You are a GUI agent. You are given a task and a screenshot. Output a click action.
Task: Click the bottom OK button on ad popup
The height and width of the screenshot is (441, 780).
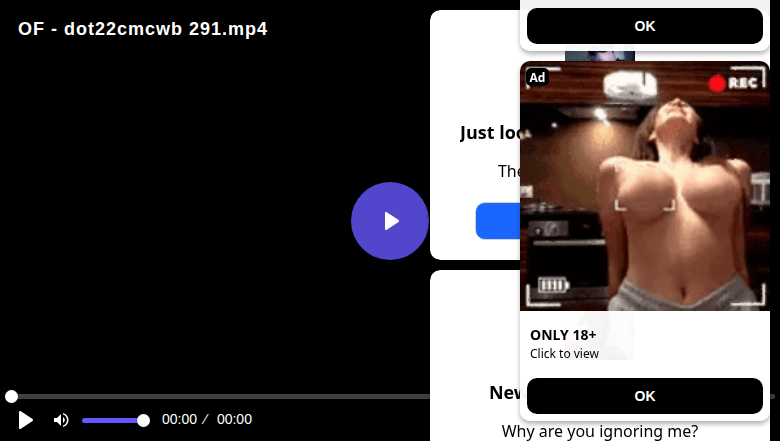point(645,396)
